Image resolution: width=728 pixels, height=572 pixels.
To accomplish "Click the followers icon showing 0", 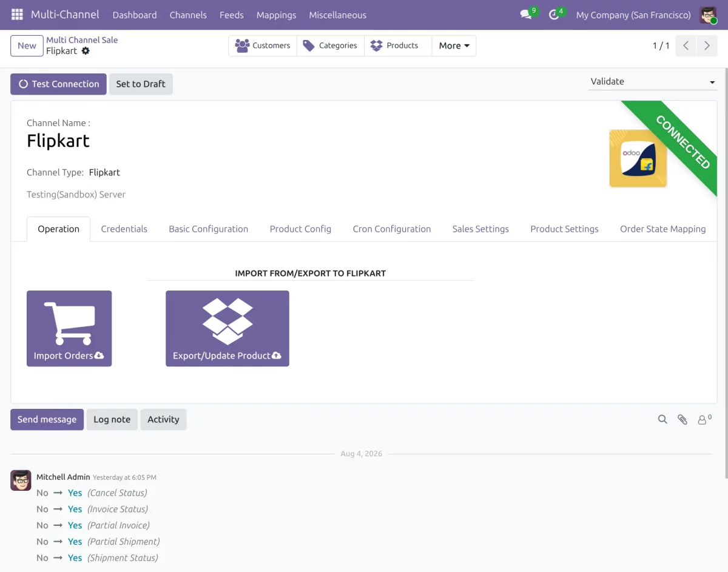I will (704, 419).
